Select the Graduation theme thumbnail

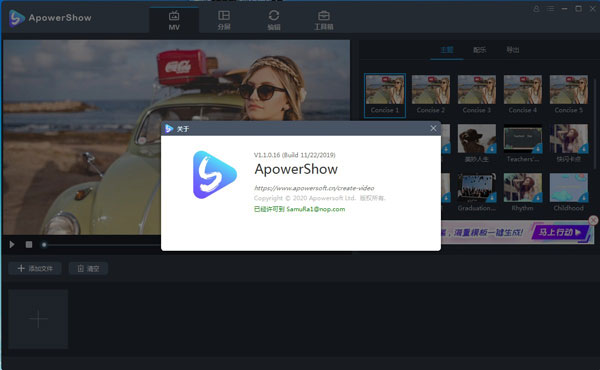click(x=476, y=187)
